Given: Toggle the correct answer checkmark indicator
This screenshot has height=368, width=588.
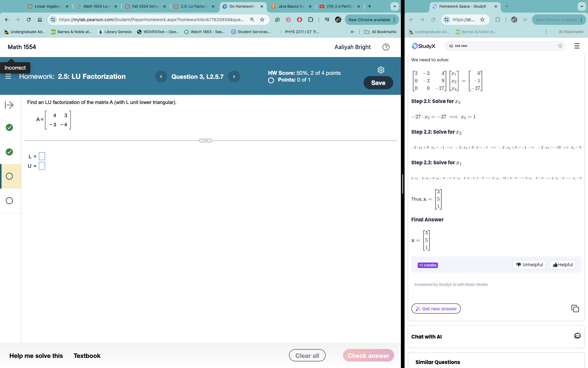Looking at the screenshot, I should coord(9,127).
